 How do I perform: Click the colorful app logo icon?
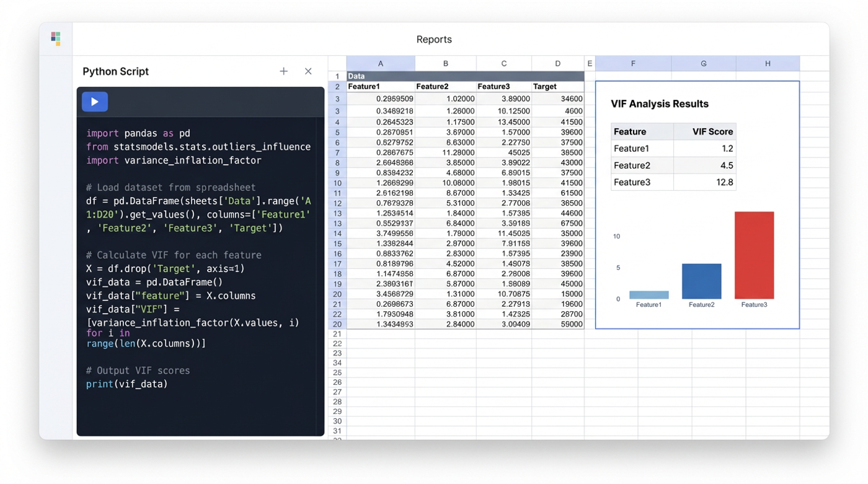click(56, 39)
